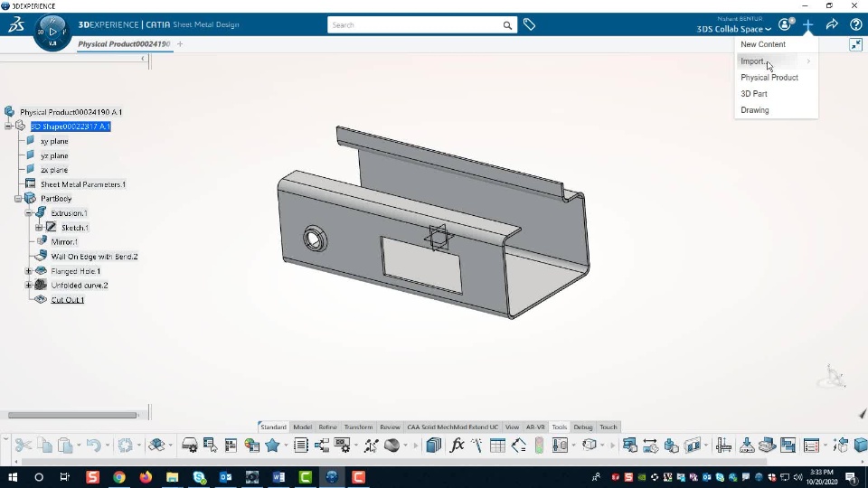Collapse the 3D Shape00022317 node
The image size is (868, 488).
coord(8,127)
